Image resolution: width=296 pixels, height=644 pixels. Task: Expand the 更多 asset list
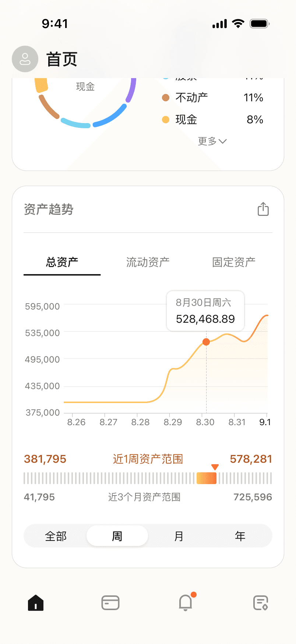[x=212, y=141]
